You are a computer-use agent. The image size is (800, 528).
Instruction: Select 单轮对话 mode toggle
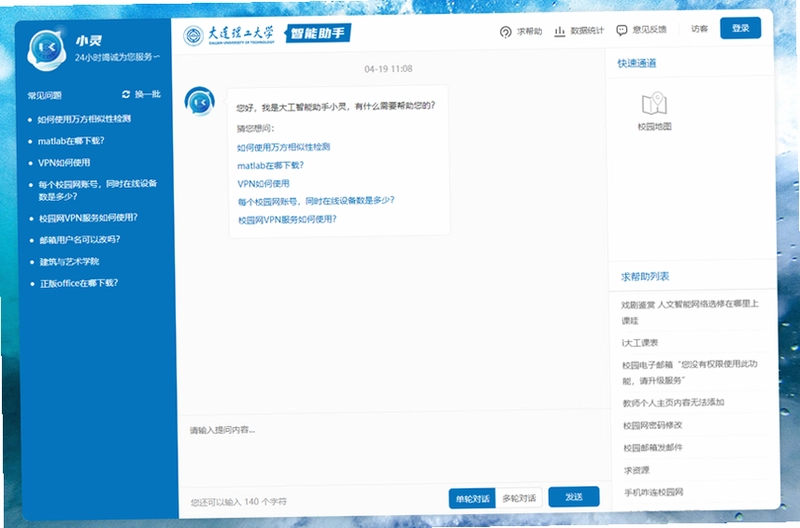[x=472, y=498]
